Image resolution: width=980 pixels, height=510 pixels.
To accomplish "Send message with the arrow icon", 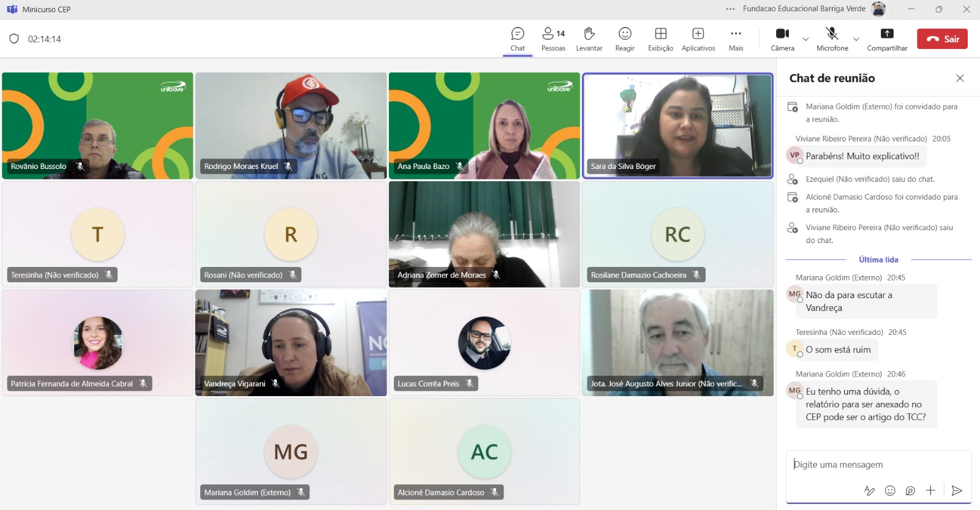I will click(957, 490).
